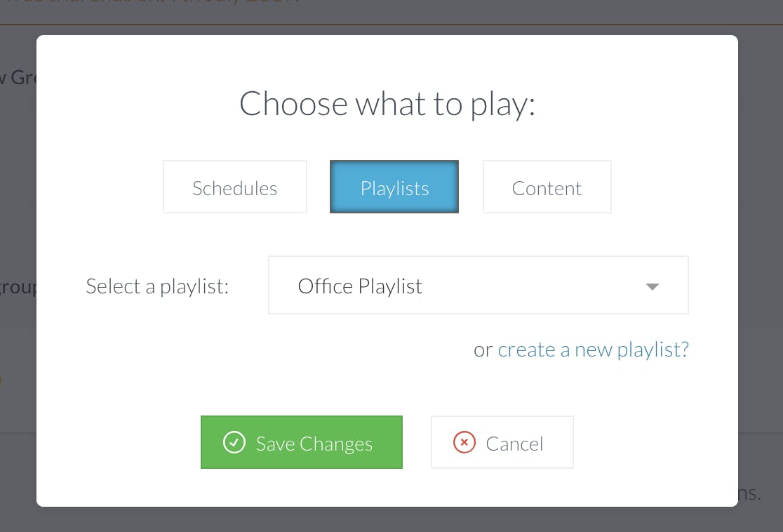The width and height of the screenshot is (783, 532).
Task: Click the 'Select a playlist:' label
Action: pos(157,286)
